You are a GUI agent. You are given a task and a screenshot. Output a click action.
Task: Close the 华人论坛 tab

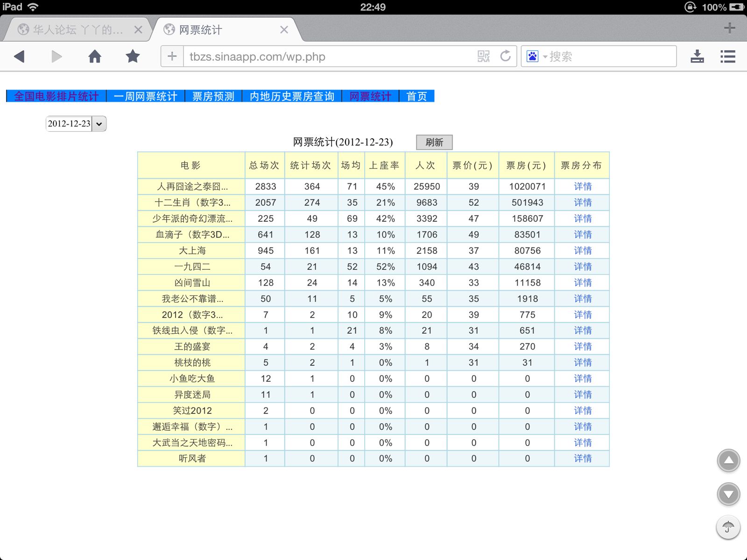click(x=138, y=30)
